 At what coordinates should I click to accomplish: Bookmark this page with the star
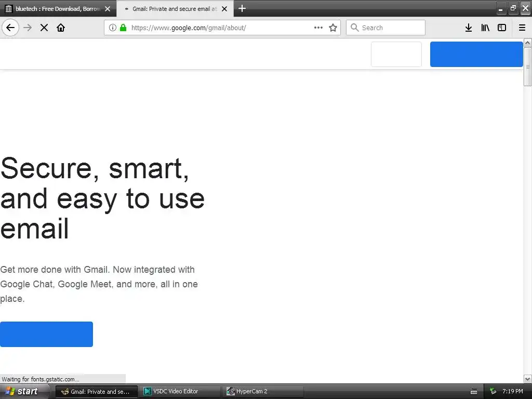333,28
